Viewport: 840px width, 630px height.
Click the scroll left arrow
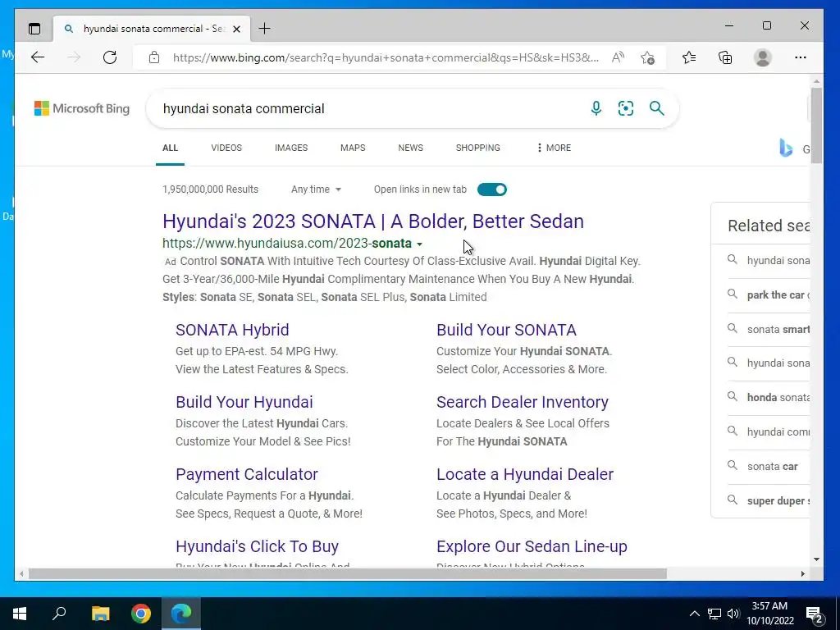click(21, 573)
